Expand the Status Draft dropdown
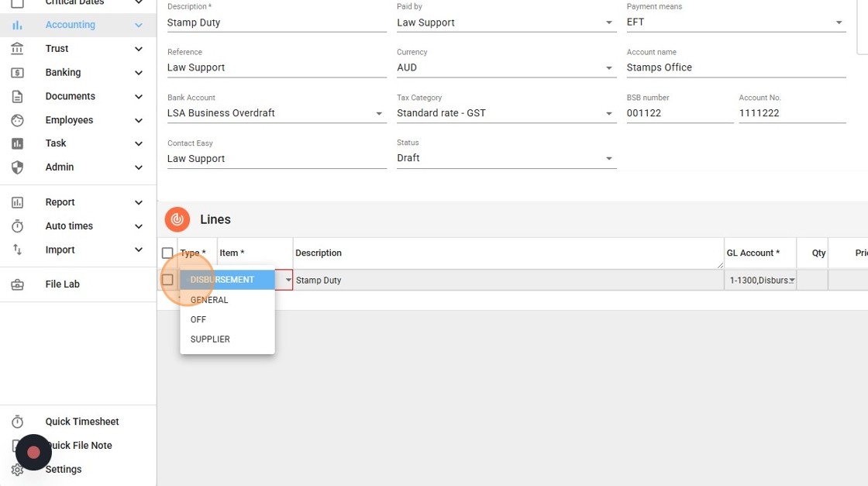The height and width of the screenshot is (486, 868). (x=609, y=158)
